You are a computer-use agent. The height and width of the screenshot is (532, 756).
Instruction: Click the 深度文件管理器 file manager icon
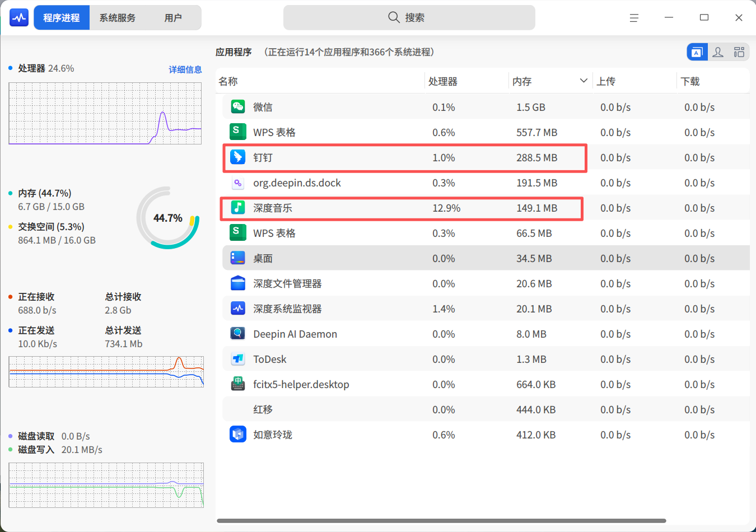[238, 283]
